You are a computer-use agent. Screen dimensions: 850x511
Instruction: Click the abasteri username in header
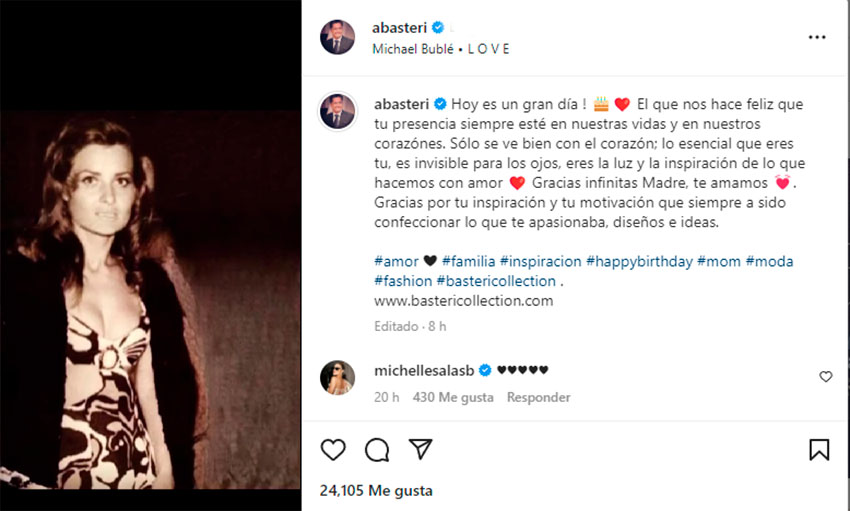[x=400, y=28]
